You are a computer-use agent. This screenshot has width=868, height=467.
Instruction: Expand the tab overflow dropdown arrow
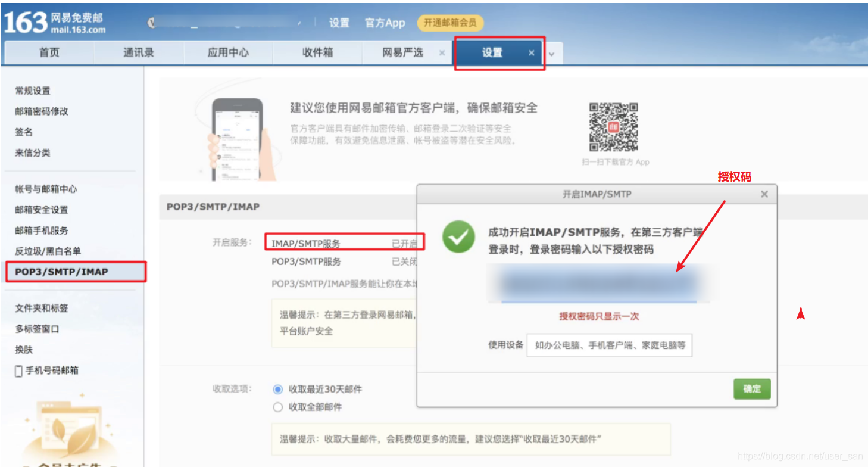(x=552, y=54)
